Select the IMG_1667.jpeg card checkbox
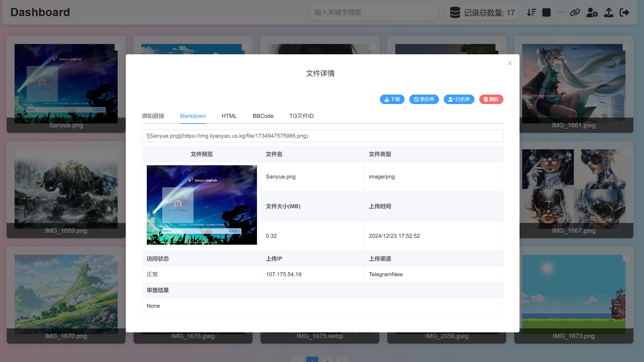Screen dimensions: 644x362 click(x=626, y=152)
